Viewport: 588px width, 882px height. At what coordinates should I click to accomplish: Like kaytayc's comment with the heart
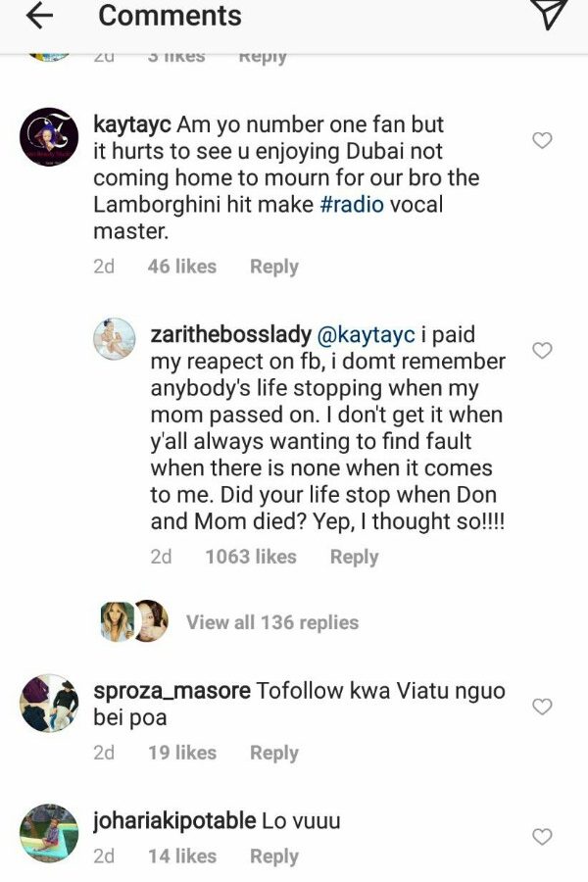coord(541,141)
